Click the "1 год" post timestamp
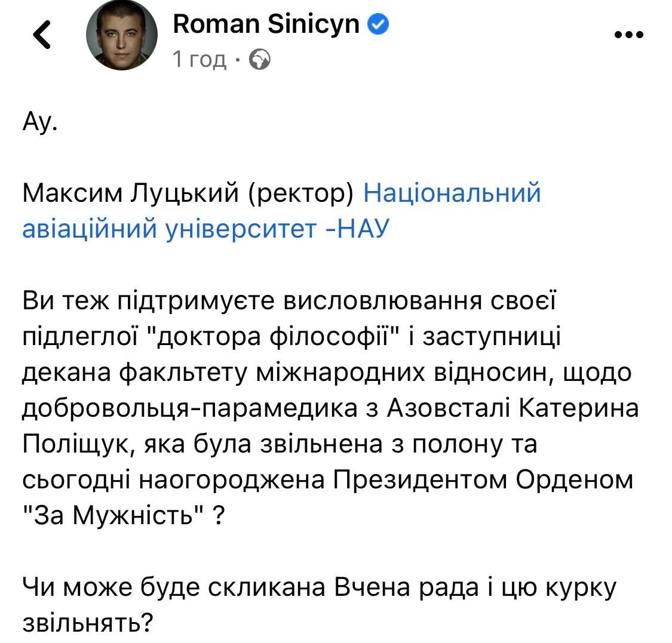The height and width of the screenshot is (643, 672). [x=200, y=59]
